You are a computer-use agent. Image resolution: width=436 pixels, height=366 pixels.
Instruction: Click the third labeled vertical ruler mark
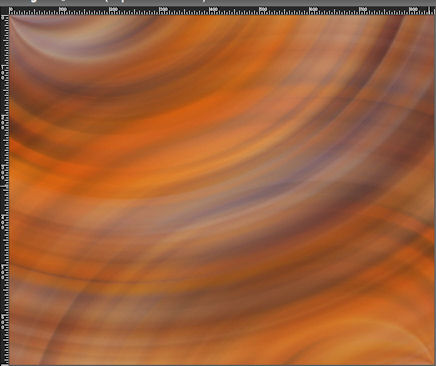4,120
